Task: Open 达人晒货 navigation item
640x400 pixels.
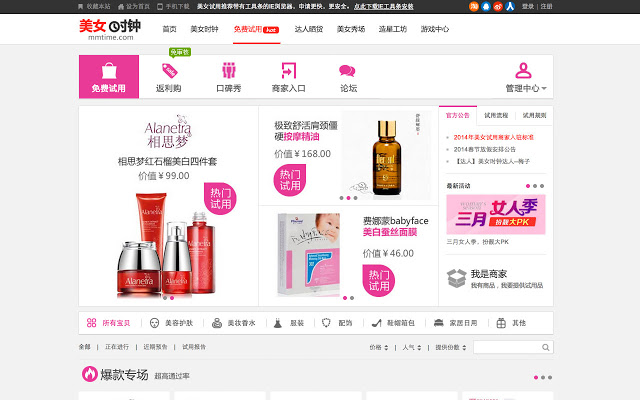Action: tap(309, 29)
